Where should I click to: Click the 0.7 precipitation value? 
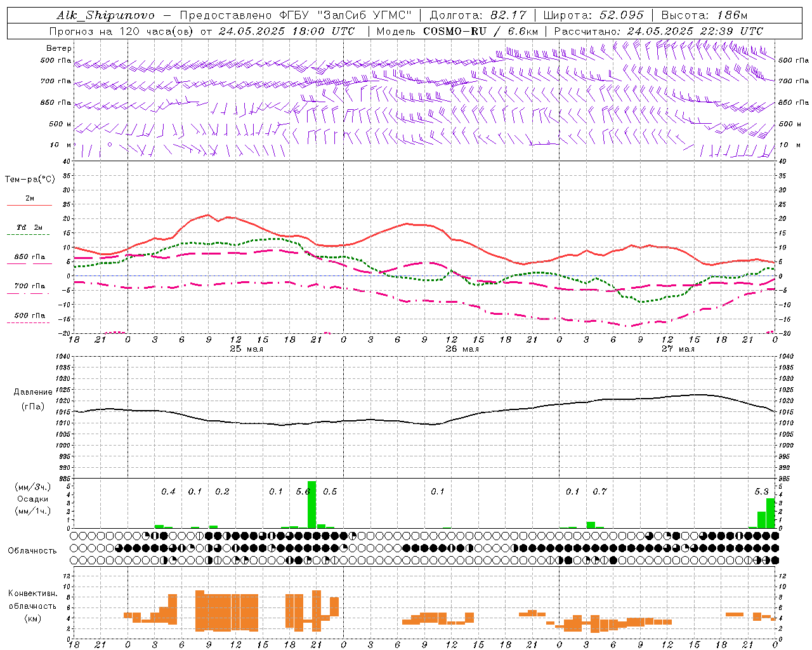pos(599,491)
